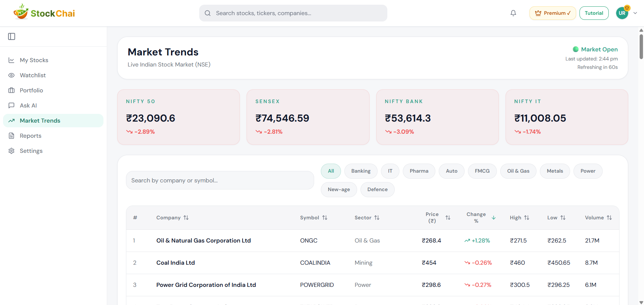The width and height of the screenshot is (644, 305).
Task: Filter by Pharma sector
Action: tap(419, 171)
